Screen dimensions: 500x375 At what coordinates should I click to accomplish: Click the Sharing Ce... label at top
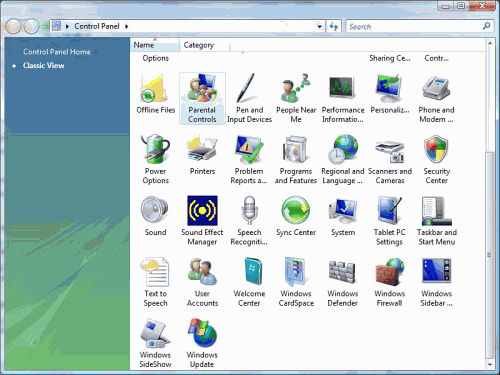390,58
